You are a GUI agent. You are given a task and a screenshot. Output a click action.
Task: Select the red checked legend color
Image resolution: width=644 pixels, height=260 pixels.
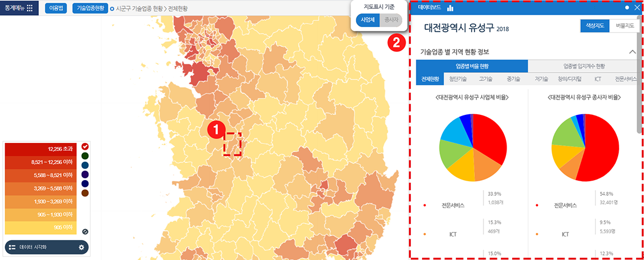click(85, 146)
